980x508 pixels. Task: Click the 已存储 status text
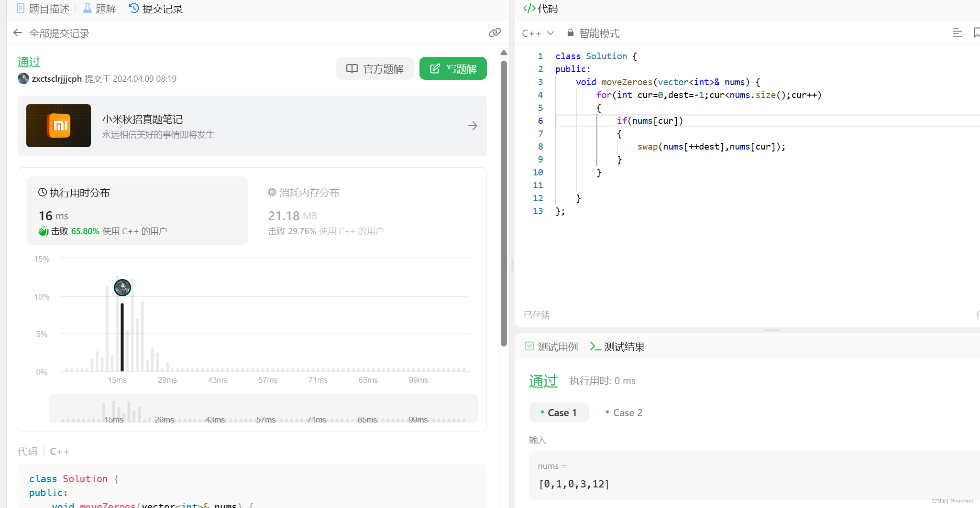pyautogui.click(x=536, y=314)
